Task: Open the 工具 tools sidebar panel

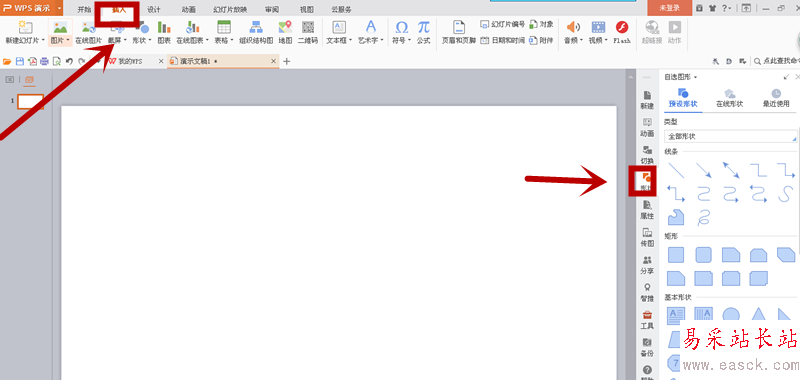Action: [647, 320]
